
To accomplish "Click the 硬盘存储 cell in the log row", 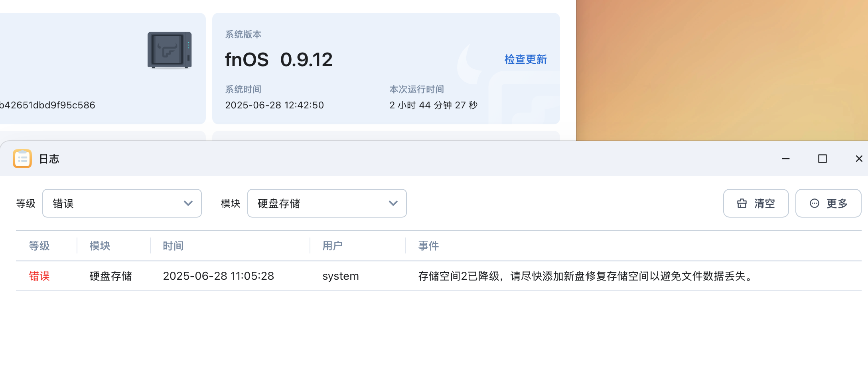I will [110, 276].
